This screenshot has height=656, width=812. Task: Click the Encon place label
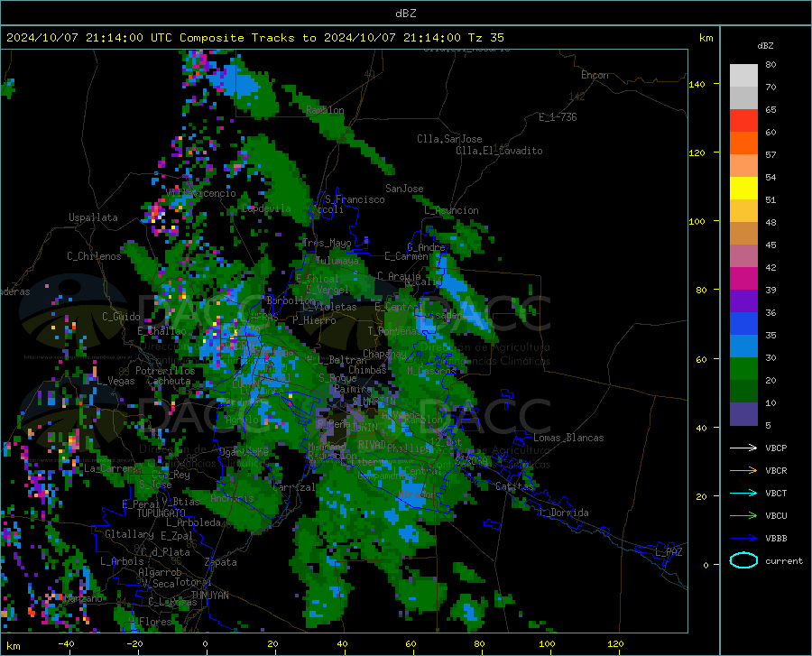click(595, 75)
